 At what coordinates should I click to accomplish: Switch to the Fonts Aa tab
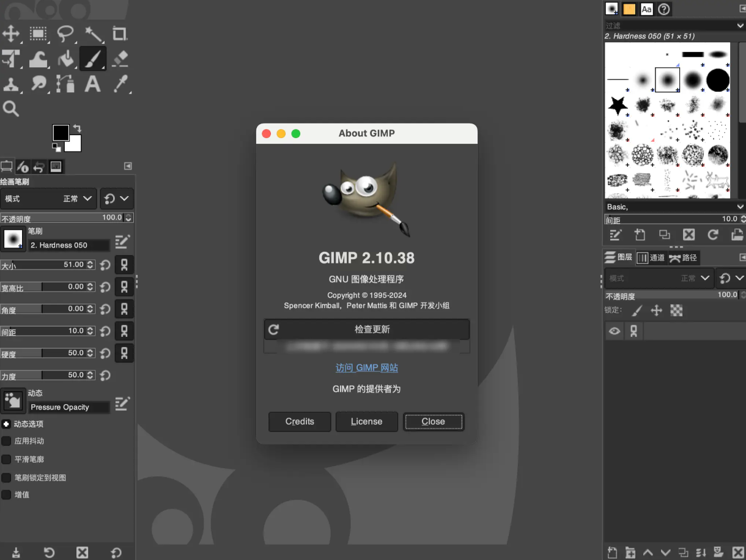tap(646, 9)
